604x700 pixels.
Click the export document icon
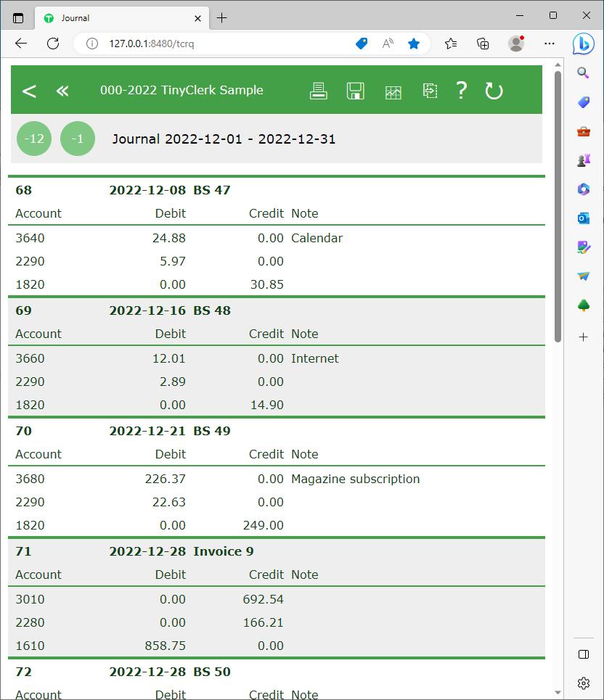pyautogui.click(x=430, y=91)
